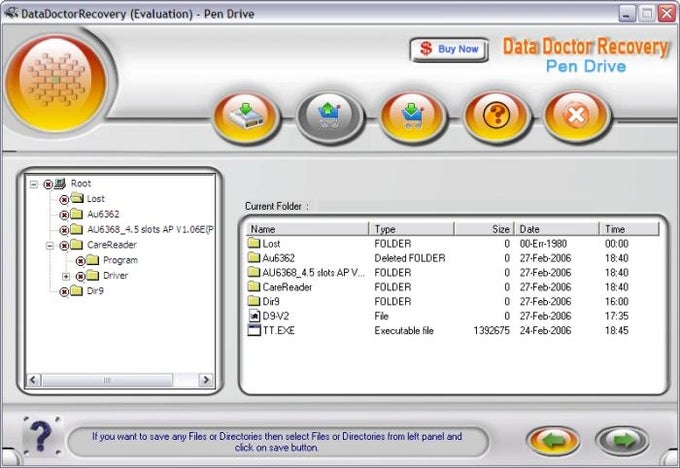Click the blue question mark help icon
Image resolution: width=680 pixels, height=468 pixels.
pos(42,436)
